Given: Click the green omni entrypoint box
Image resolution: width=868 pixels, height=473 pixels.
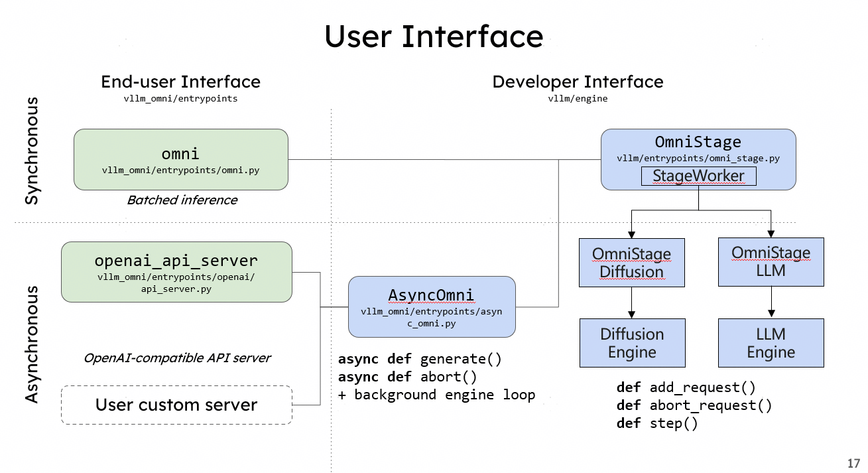Looking at the screenshot, I should 180,159.
